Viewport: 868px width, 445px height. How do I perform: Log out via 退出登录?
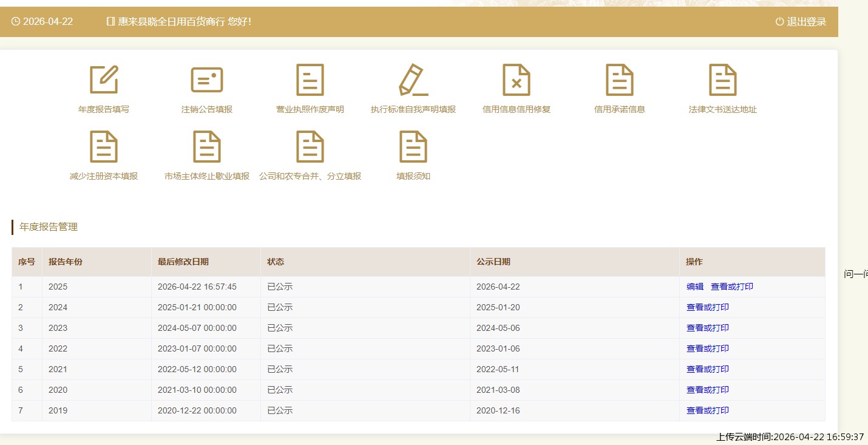point(801,22)
